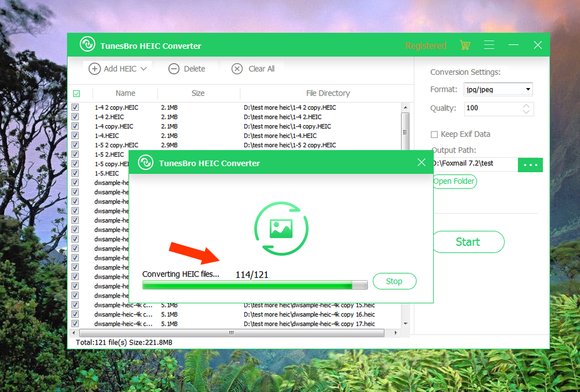Click the Converting HEIC files... label
580x392 pixels.
[x=181, y=274]
